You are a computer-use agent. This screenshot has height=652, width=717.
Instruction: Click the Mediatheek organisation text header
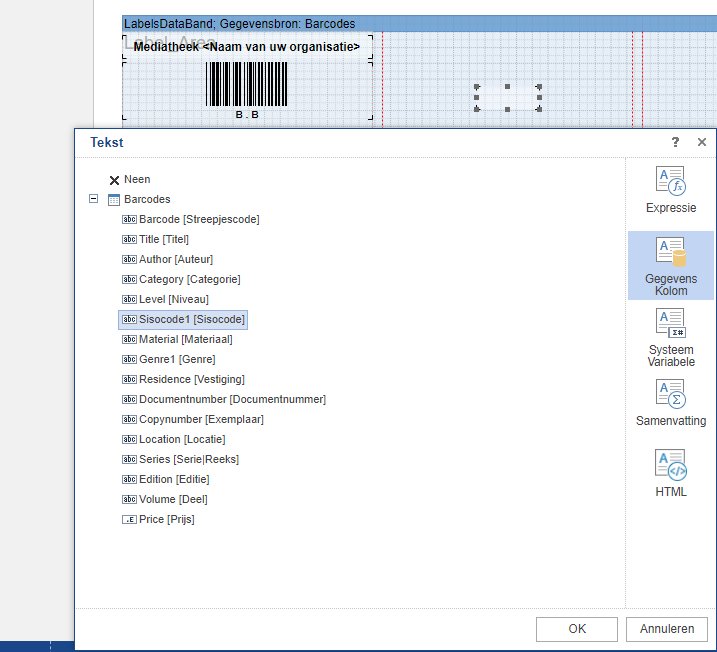point(247,47)
